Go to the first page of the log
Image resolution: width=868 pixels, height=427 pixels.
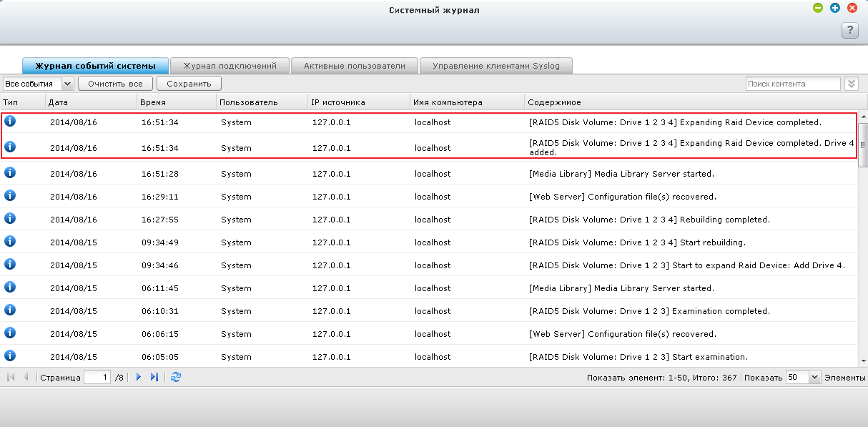[x=11, y=377]
